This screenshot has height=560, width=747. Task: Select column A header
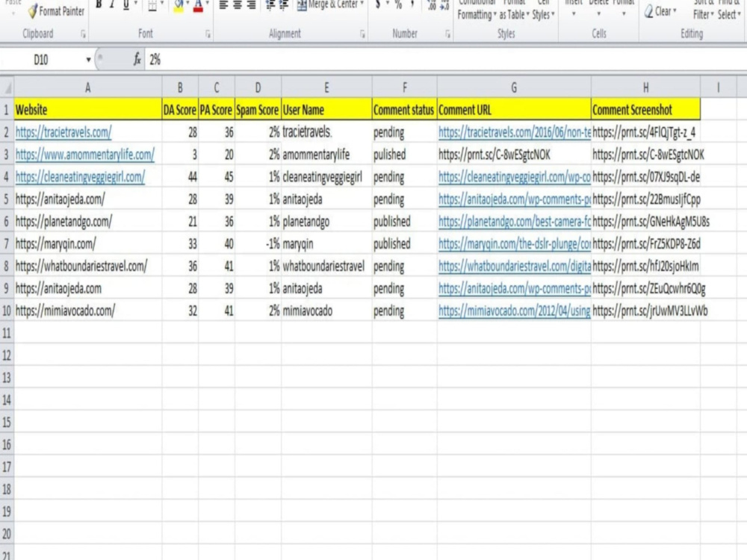(x=87, y=87)
